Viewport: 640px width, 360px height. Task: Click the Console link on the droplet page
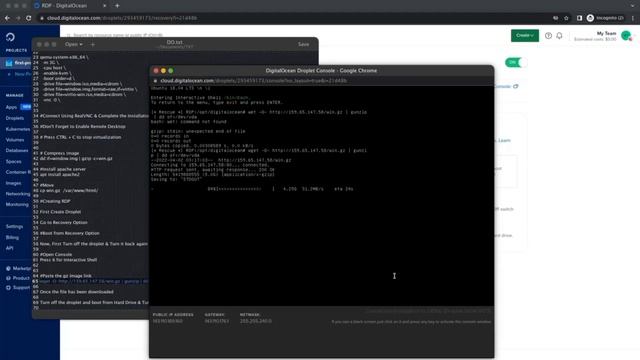click(503, 87)
